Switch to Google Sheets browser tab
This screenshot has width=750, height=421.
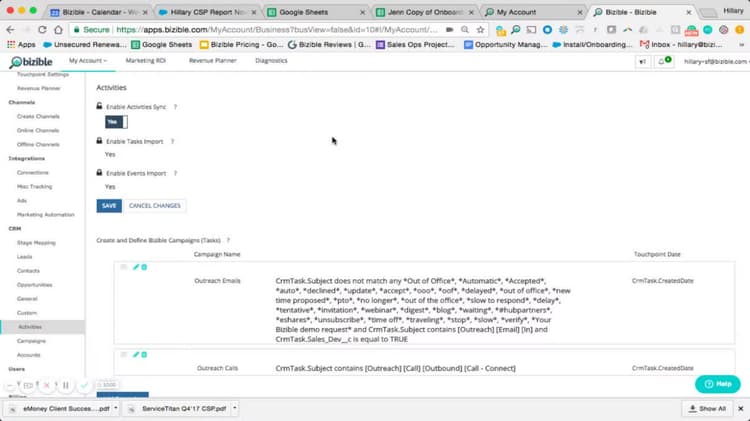coord(316,12)
